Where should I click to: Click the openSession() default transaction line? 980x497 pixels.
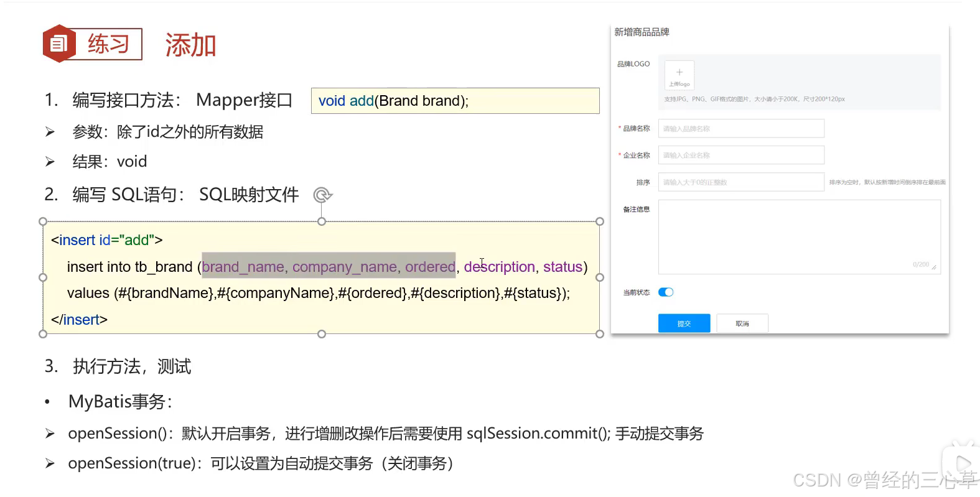pos(374,434)
